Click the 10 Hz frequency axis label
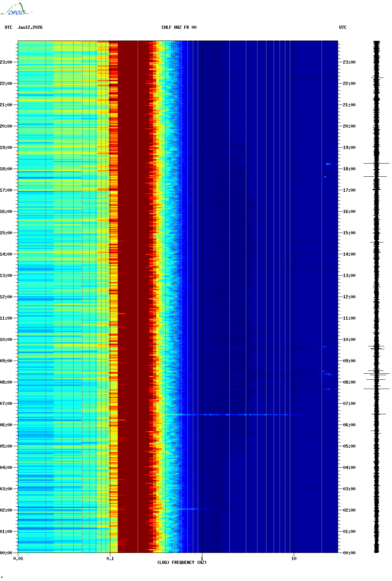 294,559
